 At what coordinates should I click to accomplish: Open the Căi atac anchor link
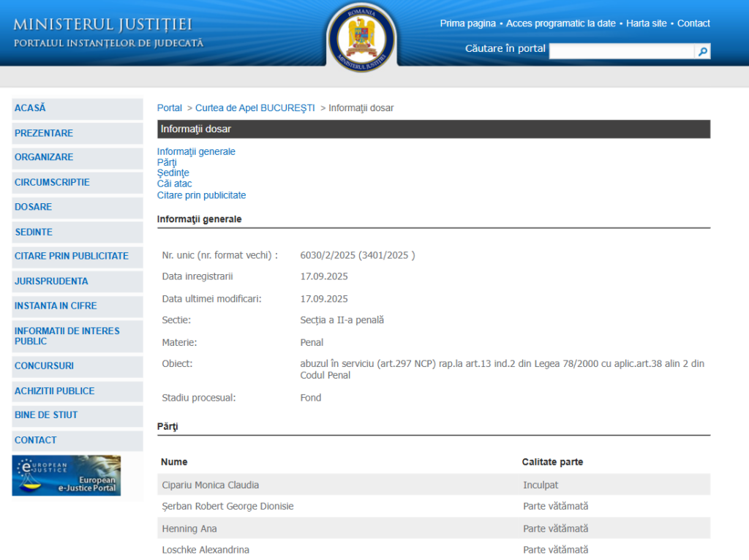click(175, 184)
